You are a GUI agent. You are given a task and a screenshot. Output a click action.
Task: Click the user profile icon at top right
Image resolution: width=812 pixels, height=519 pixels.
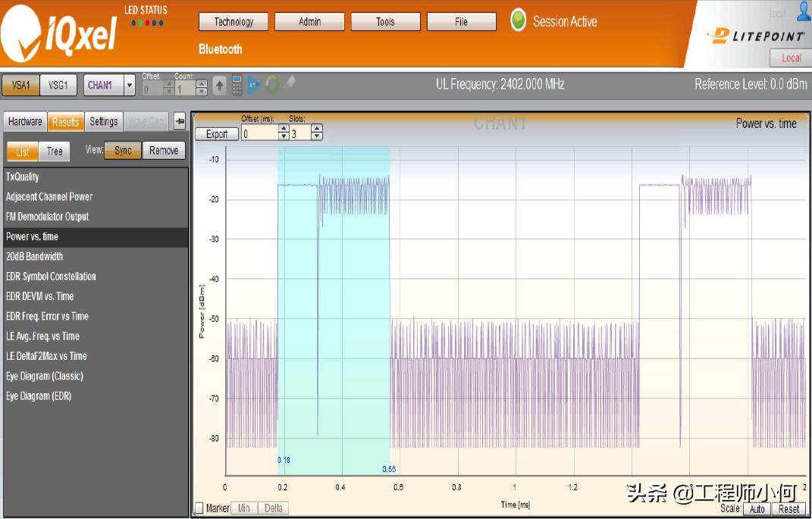click(x=804, y=11)
